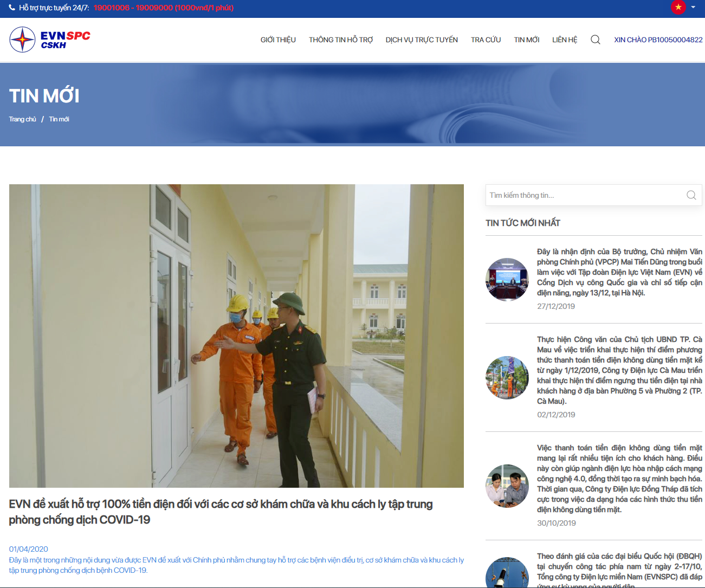Open the main COVID-19 article image
This screenshot has height=588, width=705.
point(236,336)
